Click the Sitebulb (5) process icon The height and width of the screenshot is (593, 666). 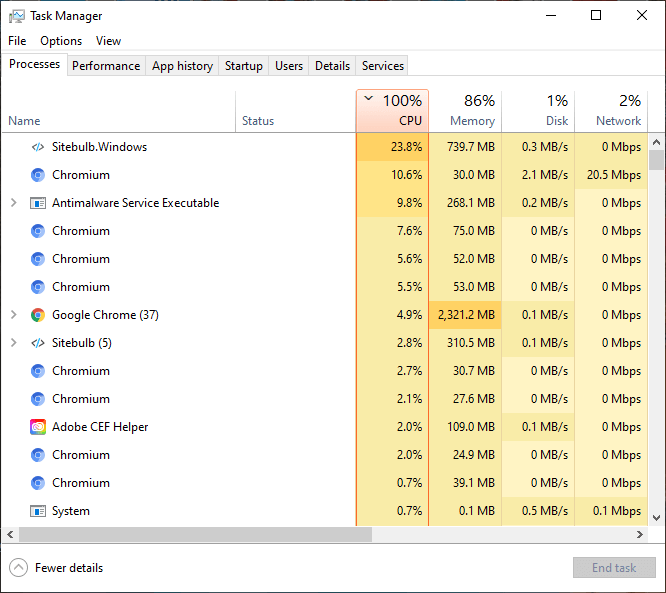(38, 343)
